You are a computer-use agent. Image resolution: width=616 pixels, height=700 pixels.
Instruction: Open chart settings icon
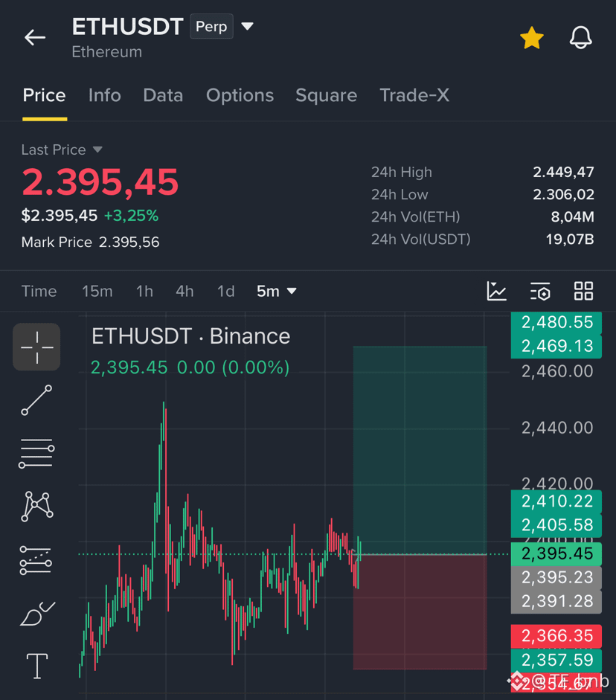pos(540,292)
